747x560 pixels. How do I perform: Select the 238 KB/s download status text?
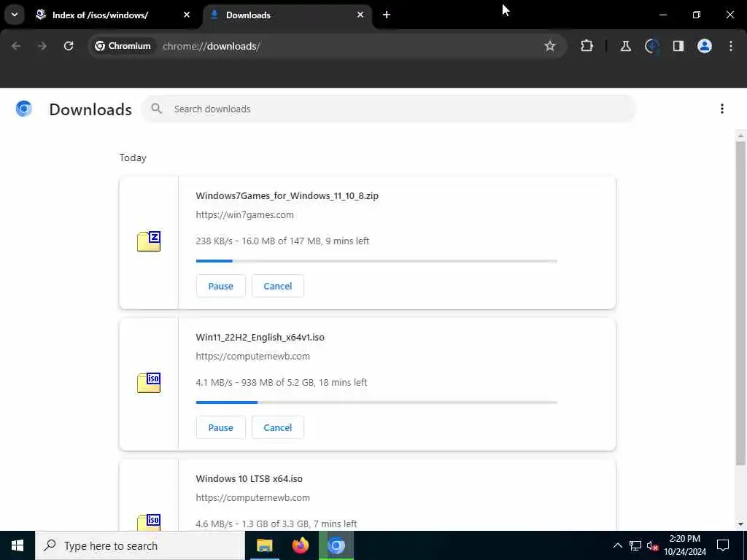[282, 241]
